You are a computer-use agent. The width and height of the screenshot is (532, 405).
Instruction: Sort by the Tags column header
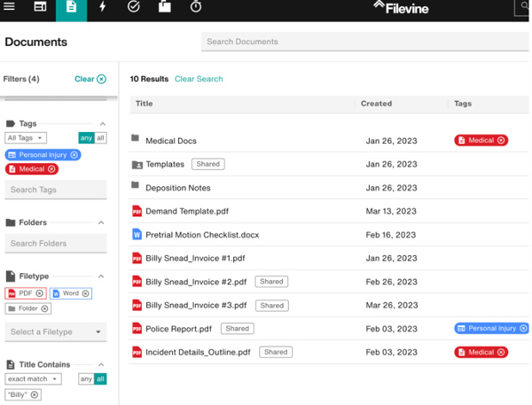463,104
